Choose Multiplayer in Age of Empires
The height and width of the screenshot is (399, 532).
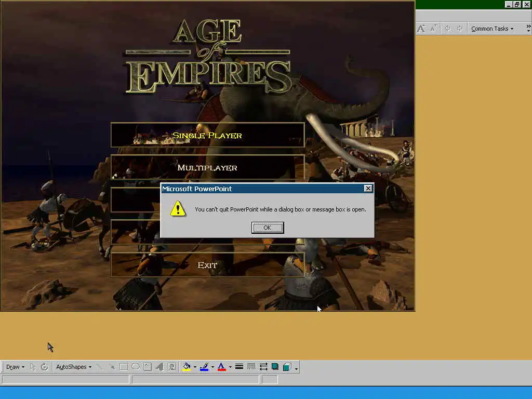coord(207,167)
